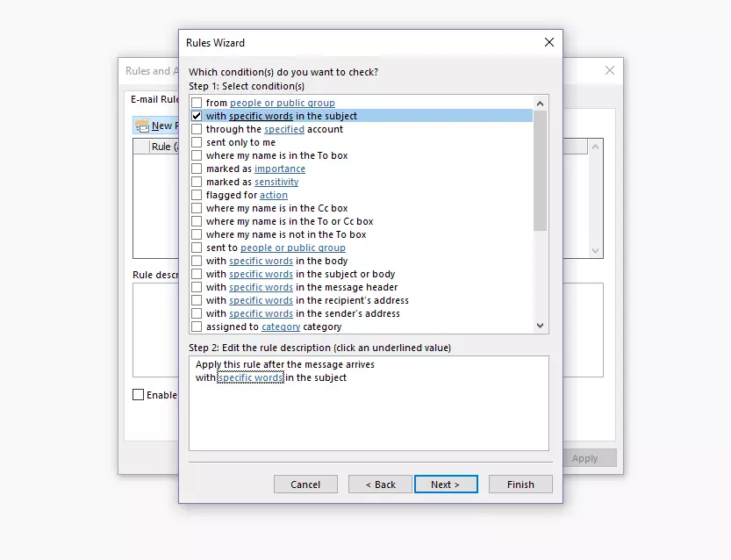
Task: Click 'specific words' link in subject or body row
Action: pos(262,274)
